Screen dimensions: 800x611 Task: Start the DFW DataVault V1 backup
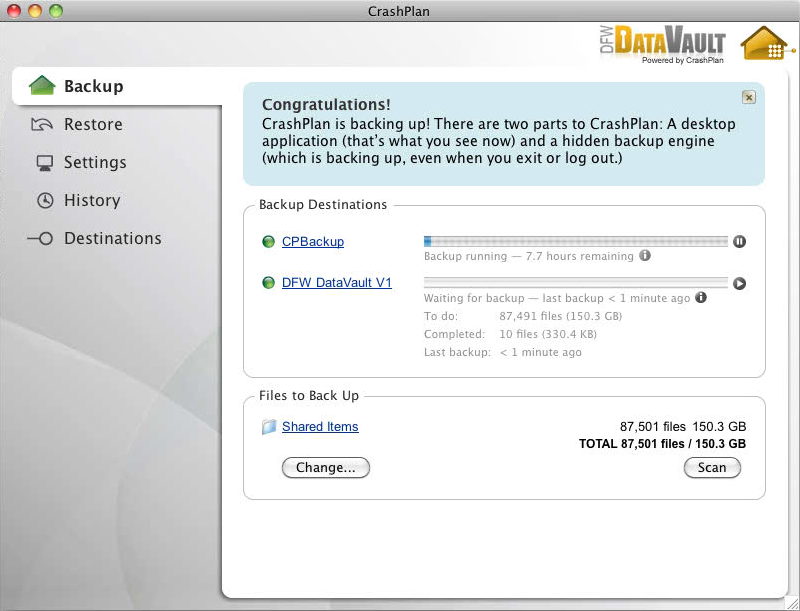click(739, 283)
